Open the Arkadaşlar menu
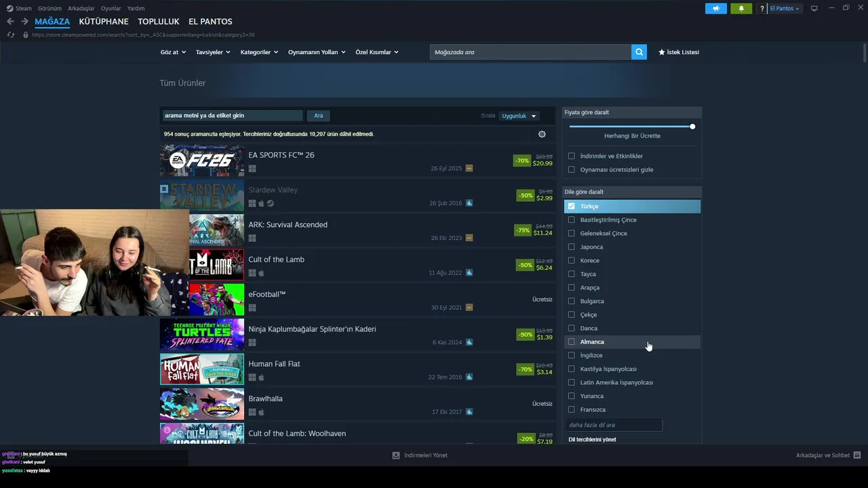Image resolution: width=868 pixels, height=488 pixels. click(x=81, y=8)
